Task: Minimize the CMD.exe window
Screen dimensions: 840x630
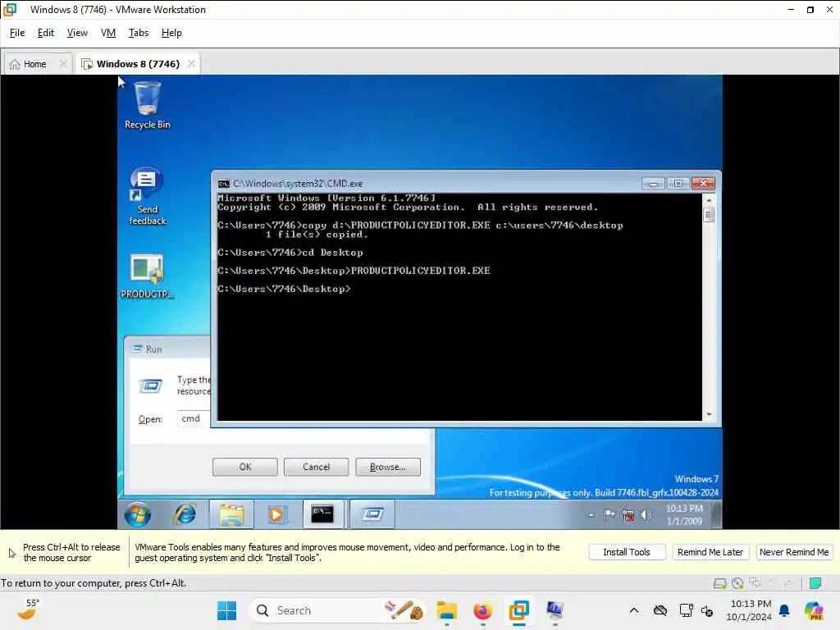Action: 653,184
